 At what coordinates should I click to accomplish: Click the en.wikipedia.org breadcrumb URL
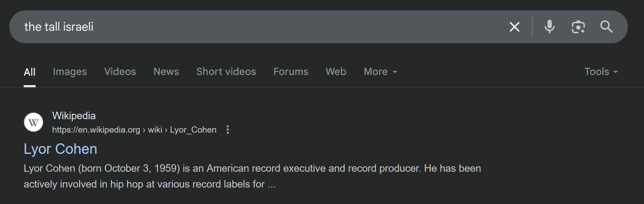pyautogui.click(x=134, y=130)
